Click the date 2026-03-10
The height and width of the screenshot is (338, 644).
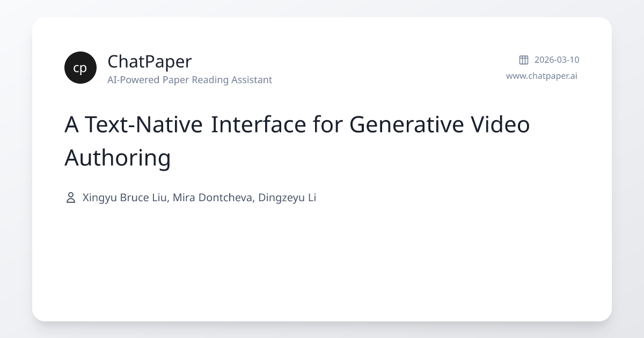click(557, 60)
